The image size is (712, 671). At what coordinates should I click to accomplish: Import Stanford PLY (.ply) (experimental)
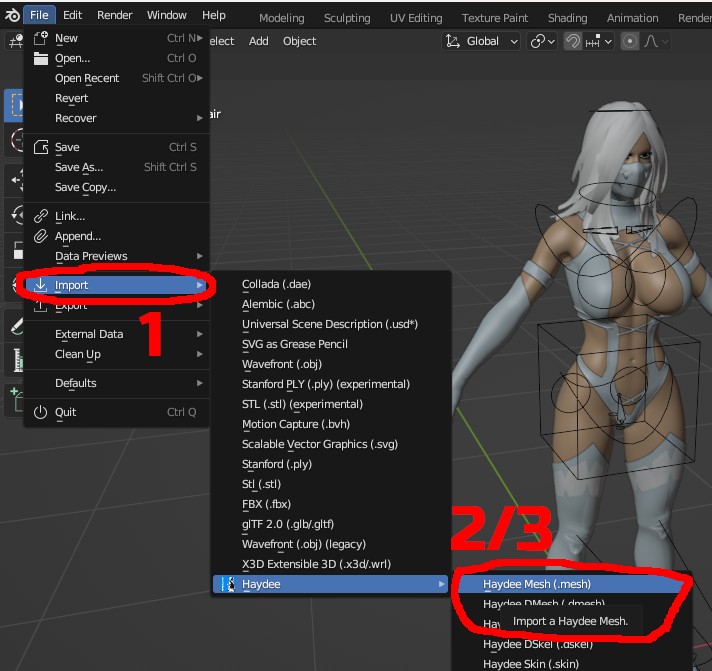point(331,384)
